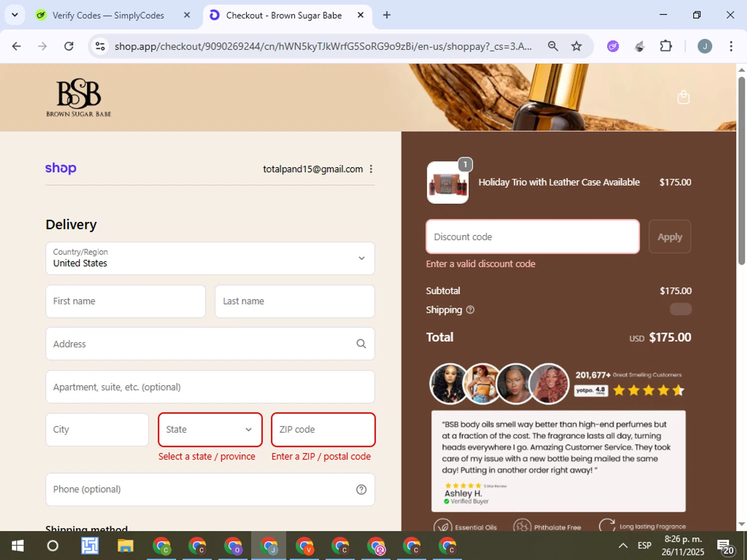Image resolution: width=747 pixels, height=560 pixels.
Task: Close the Verify Codes — SimplyCodes tab
Action: point(187,15)
